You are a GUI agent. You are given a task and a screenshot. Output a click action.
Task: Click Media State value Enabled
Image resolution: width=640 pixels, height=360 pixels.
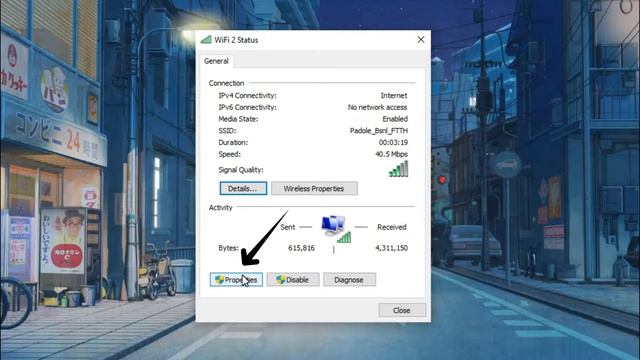click(x=395, y=119)
